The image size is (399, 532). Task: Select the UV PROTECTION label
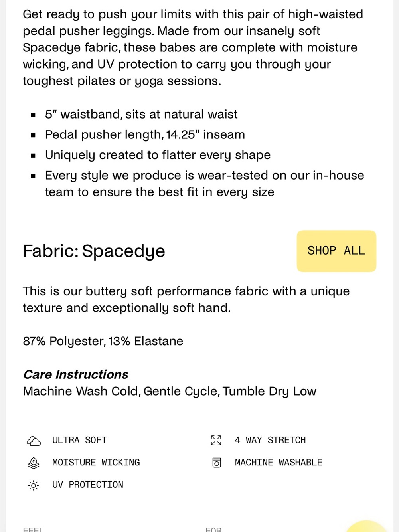coord(88,485)
